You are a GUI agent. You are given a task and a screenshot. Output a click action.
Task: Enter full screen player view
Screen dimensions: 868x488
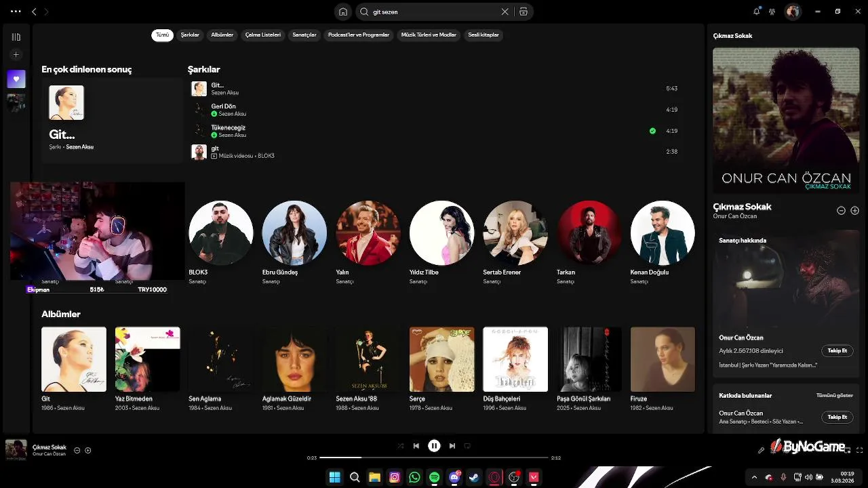click(859, 450)
